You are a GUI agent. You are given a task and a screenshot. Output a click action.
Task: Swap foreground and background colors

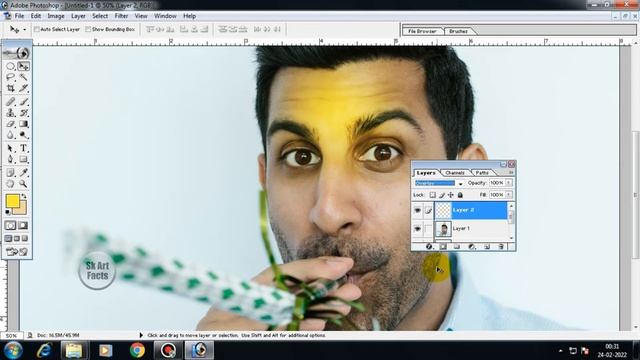coord(24,196)
